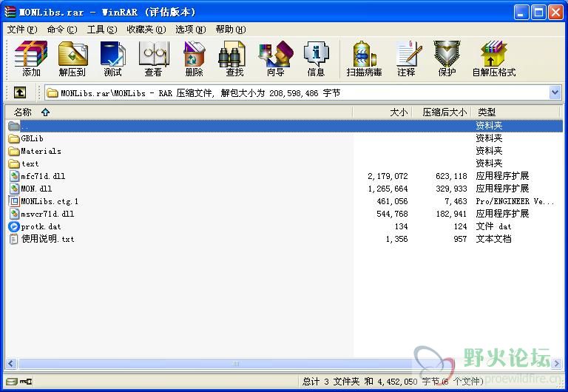Sort by the 类型 column header
568x392 pixels.
[x=517, y=112]
